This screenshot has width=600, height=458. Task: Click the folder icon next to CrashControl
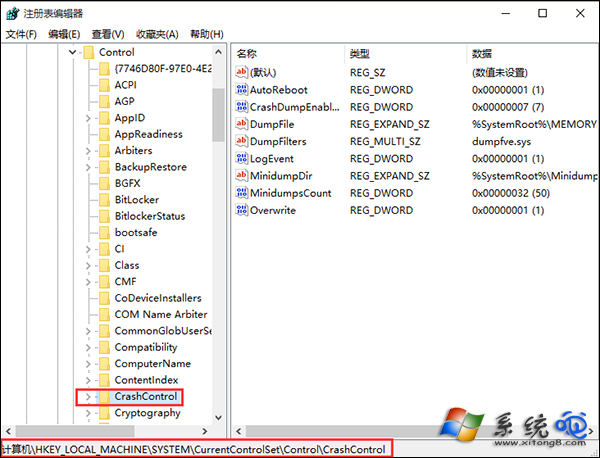click(x=104, y=397)
